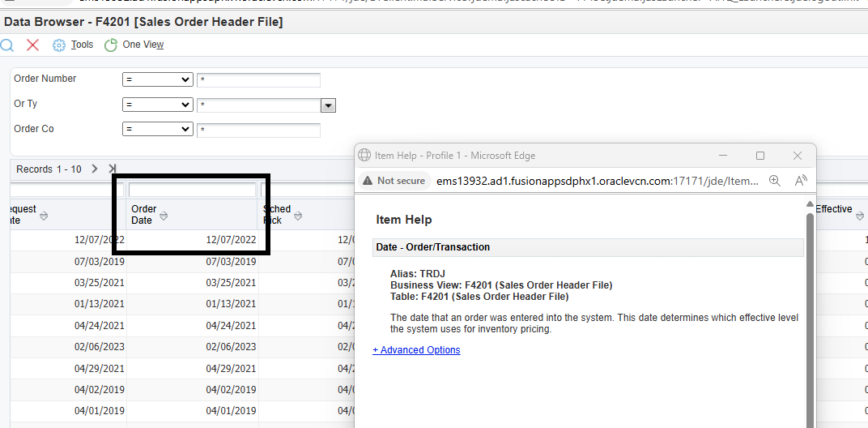Open Tools menu label
The image size is (868, 428).
click(82, 45)
